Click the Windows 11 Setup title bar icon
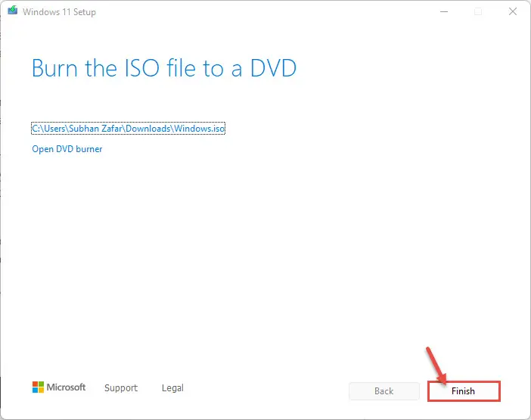 tap(13, 11)
